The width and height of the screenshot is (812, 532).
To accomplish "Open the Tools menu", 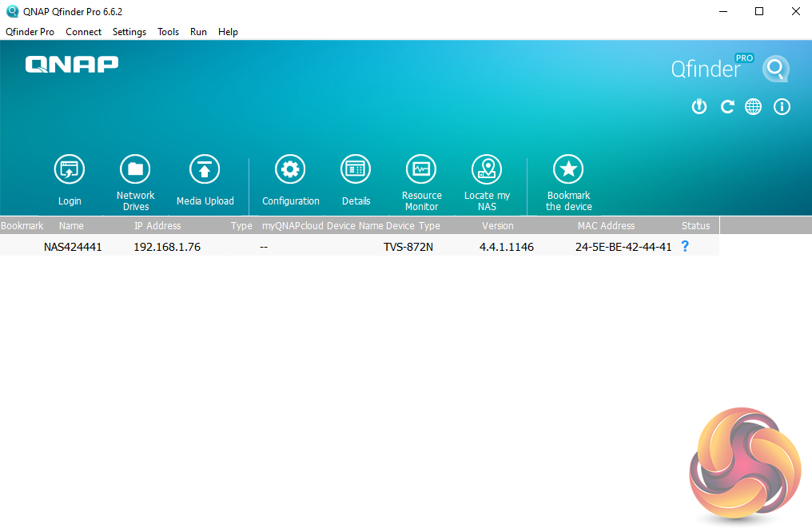I will click(x=169, y=32).
